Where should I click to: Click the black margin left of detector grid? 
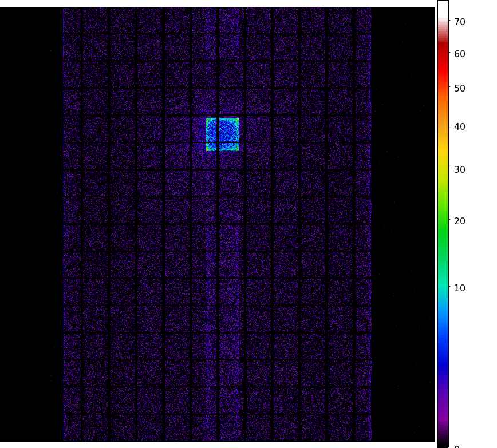point(31,229)
